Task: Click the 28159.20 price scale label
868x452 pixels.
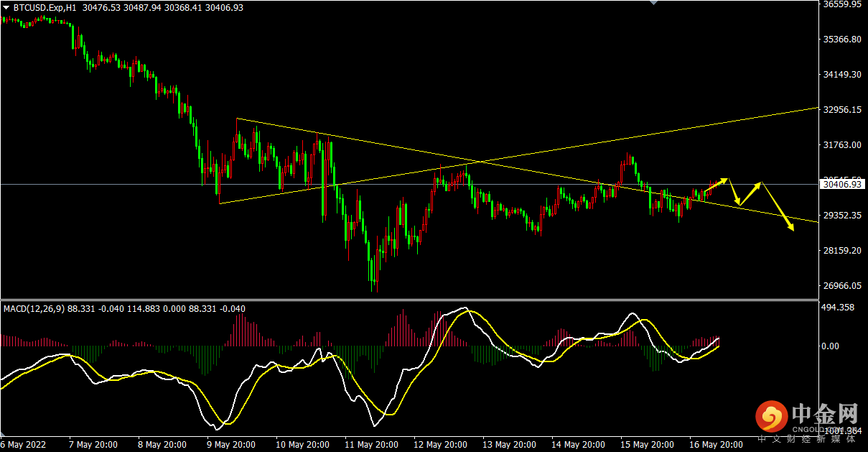Action: coord(841,251)
